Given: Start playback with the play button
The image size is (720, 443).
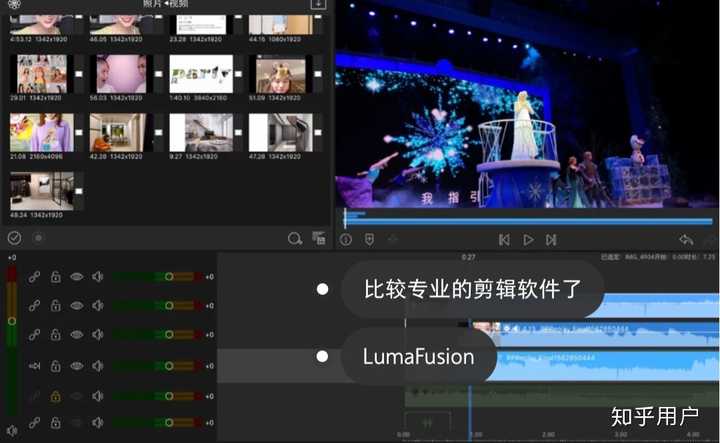Looking at the screenshot, I should tap(529, 240).
